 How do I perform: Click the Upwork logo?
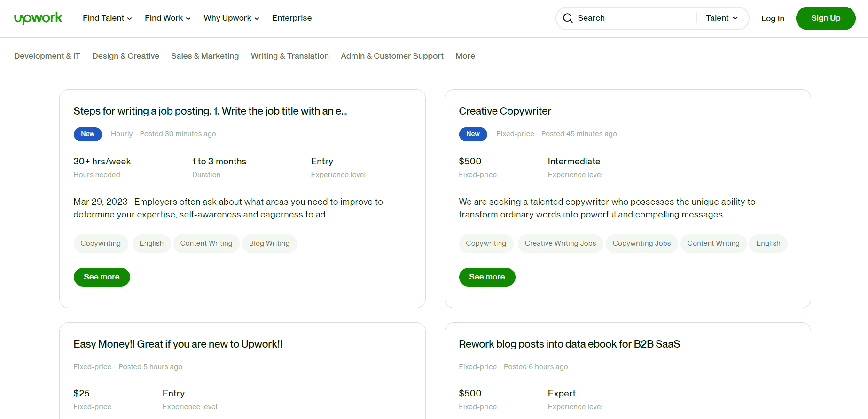point(38,18)
